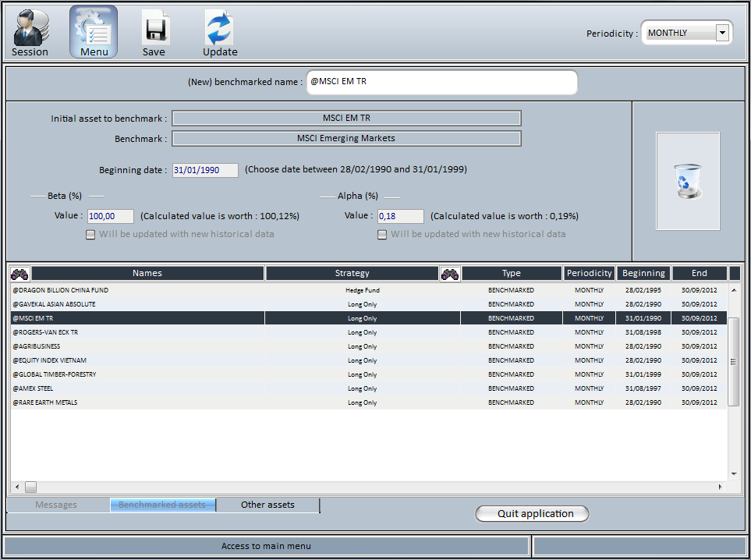751x560 pixels.
Task: Select the @GLOBAL TIMBER-FORESTRY row
Action: (369, 374)
